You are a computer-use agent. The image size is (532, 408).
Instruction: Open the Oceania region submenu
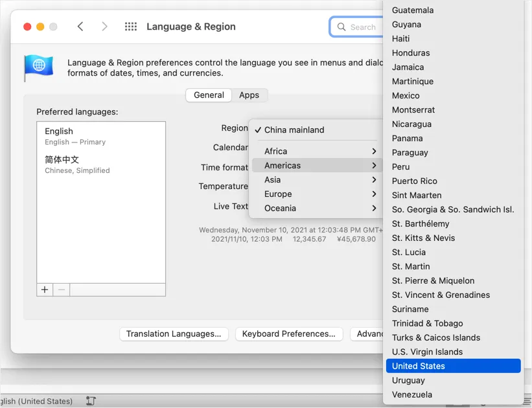pos(314,208)
